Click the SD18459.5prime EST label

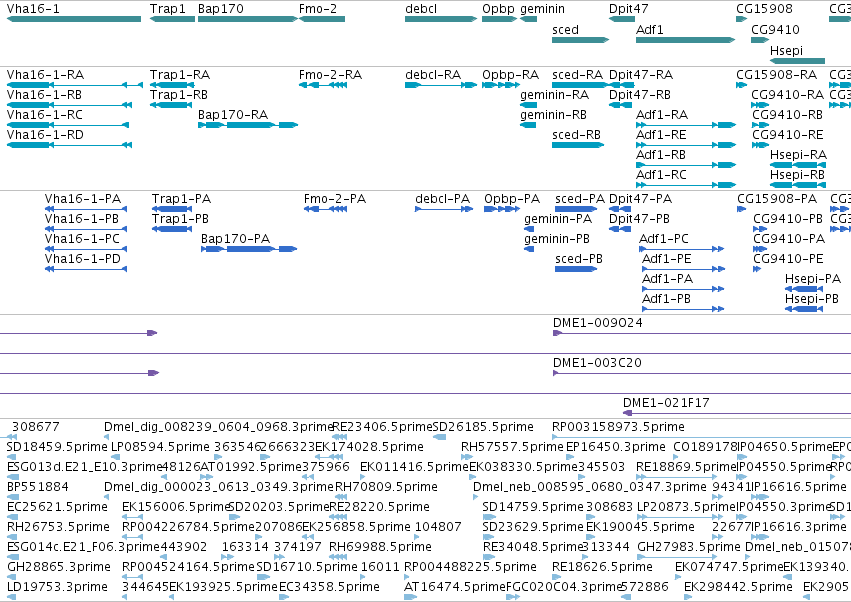(x=57, y=447)
